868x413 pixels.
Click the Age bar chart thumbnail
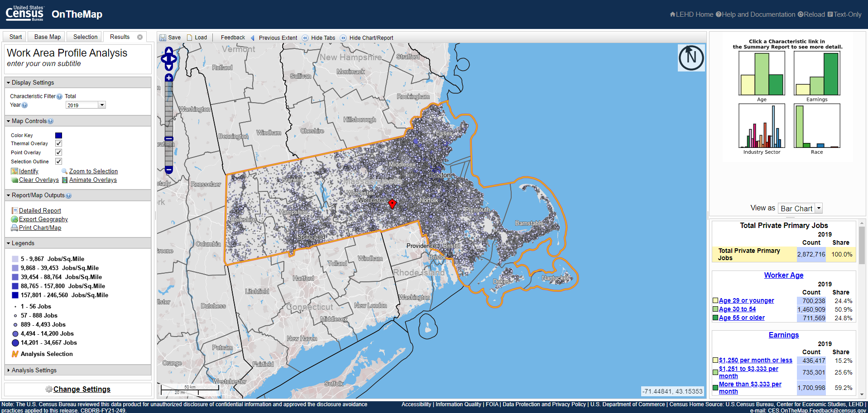762,73
